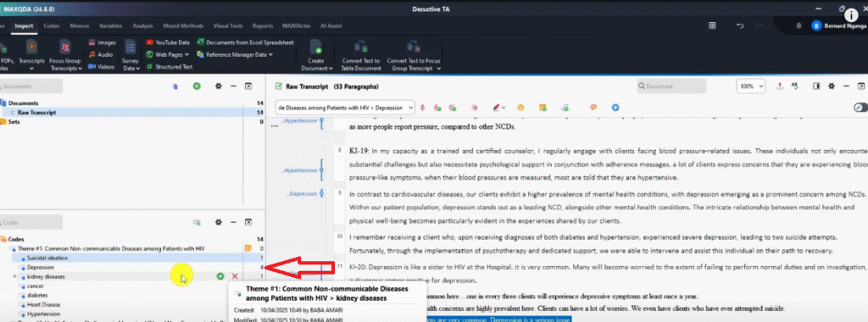Open Documents panel settings gear
The height and width of the screenshot is (322, 868).
click(x=219, y=86)
